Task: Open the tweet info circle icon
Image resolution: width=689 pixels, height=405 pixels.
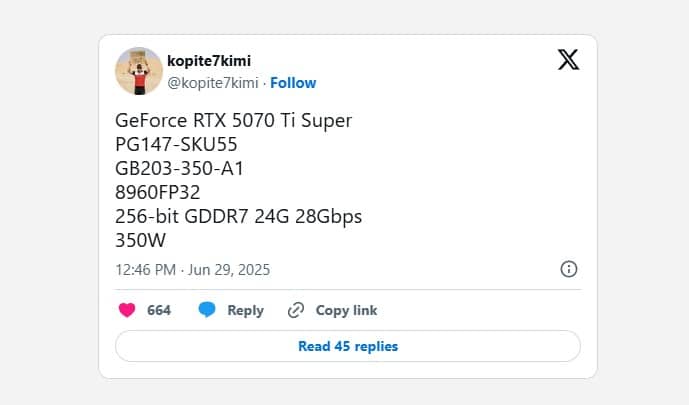Action: coord(568,269)
